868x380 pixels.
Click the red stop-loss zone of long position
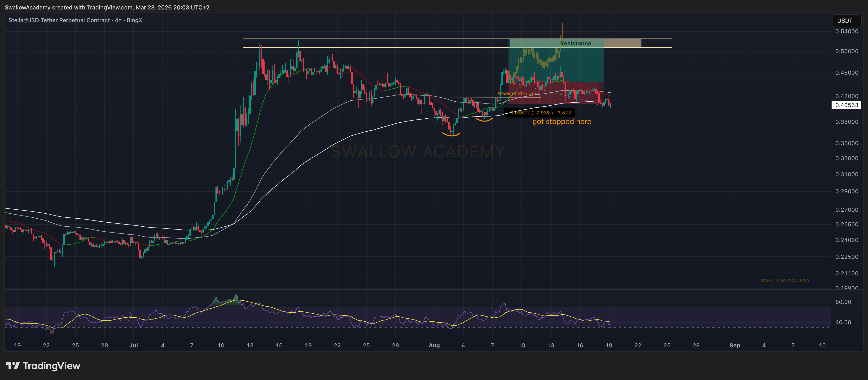(556, 93)
